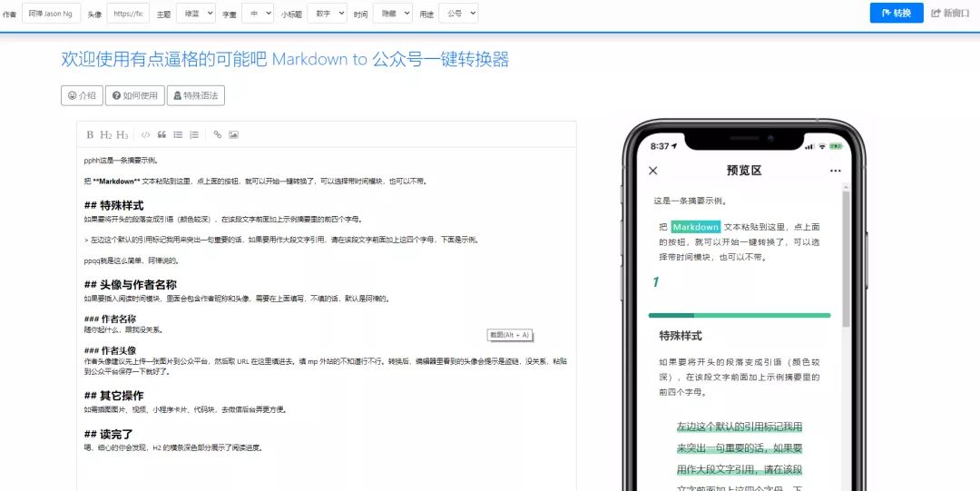Insert a hyperlink using the link icon
This screenshot has height=491, width=980.
218,134
